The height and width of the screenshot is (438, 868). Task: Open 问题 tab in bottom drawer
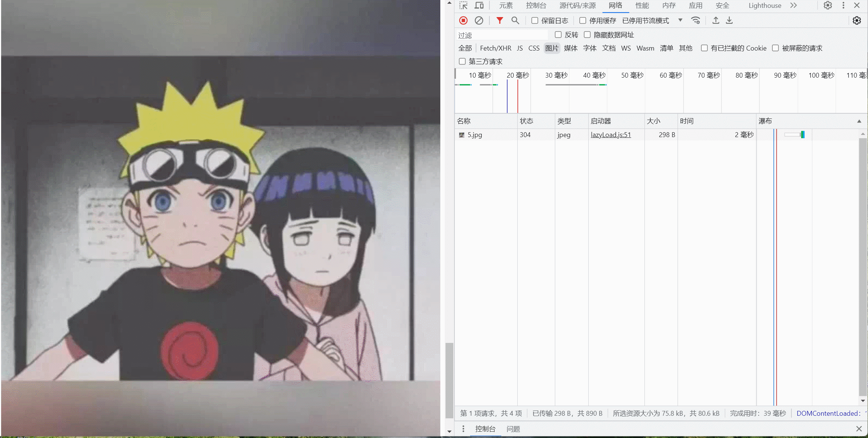pyautogui.click(x=513, y=429)
